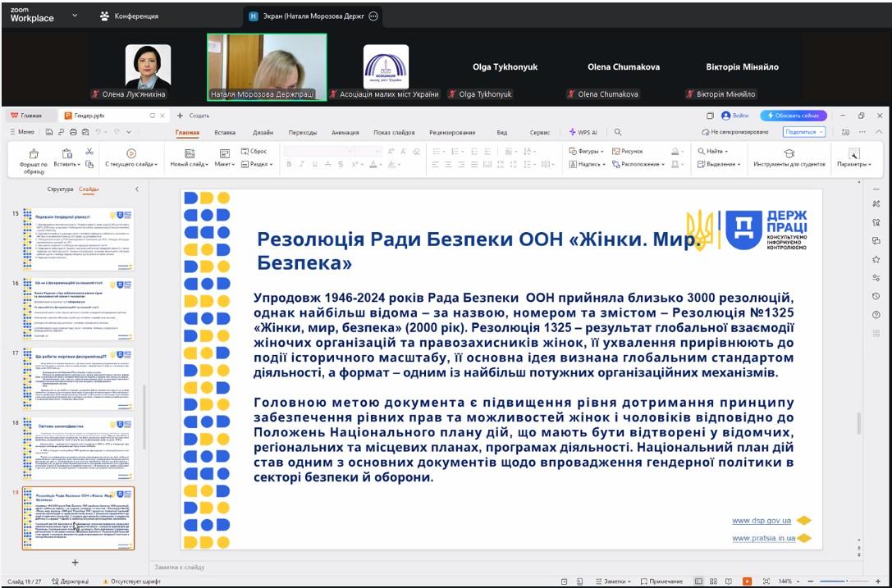This screenshot has height=588, width=892.
Task: Open the Фигуры shapes dropdown
Action: pyautogui.click(x=587, y=152)
